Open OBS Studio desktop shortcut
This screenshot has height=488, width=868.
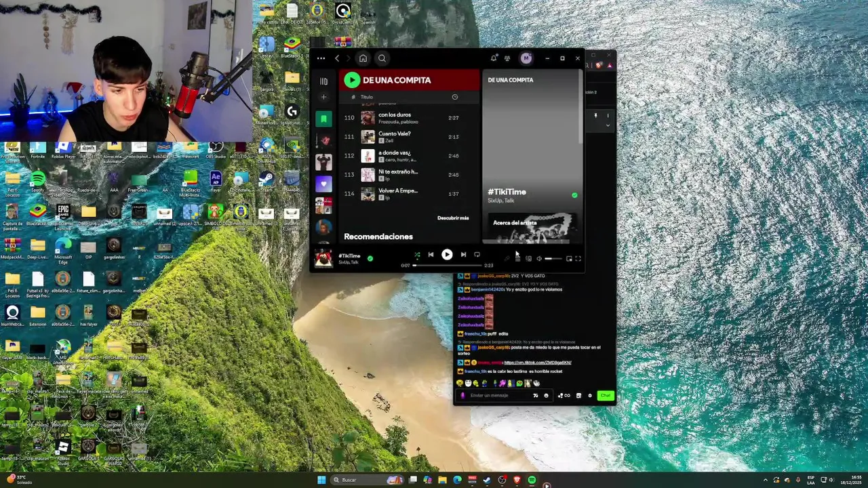tap(216, 150)
